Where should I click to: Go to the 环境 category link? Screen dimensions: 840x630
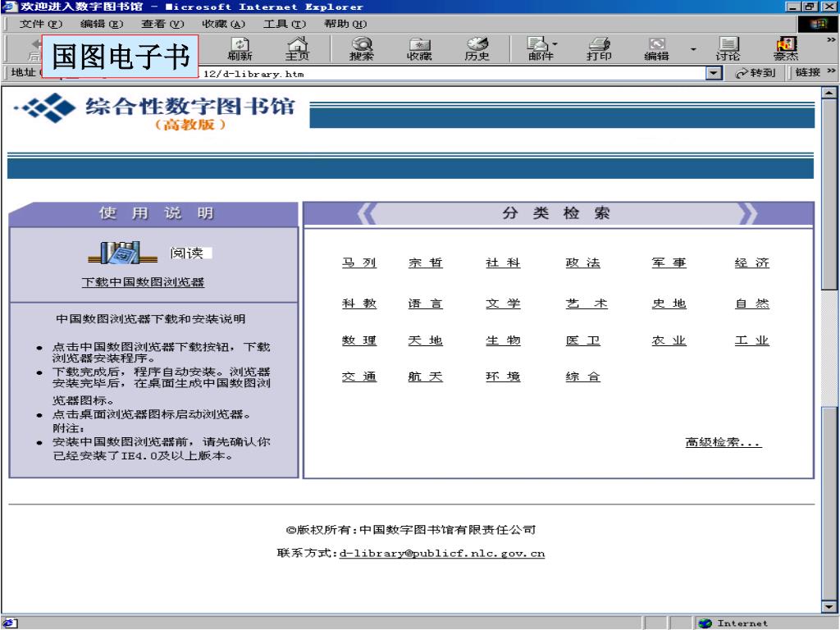click(503, 377)
